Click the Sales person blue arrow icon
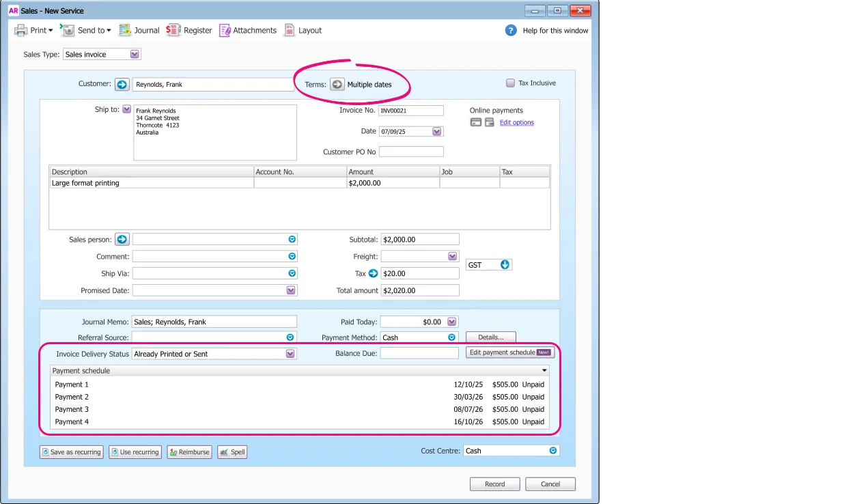 (122, 240)
